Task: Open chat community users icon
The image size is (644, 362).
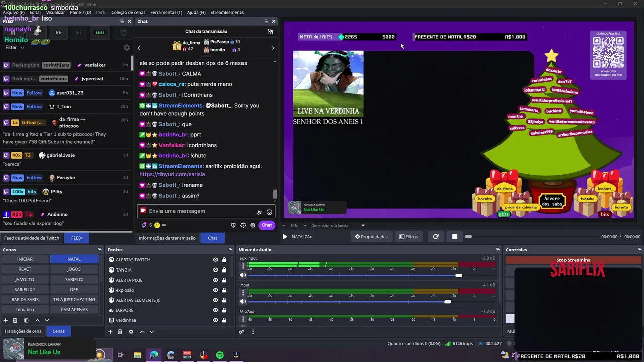Action: click(270, 31)
